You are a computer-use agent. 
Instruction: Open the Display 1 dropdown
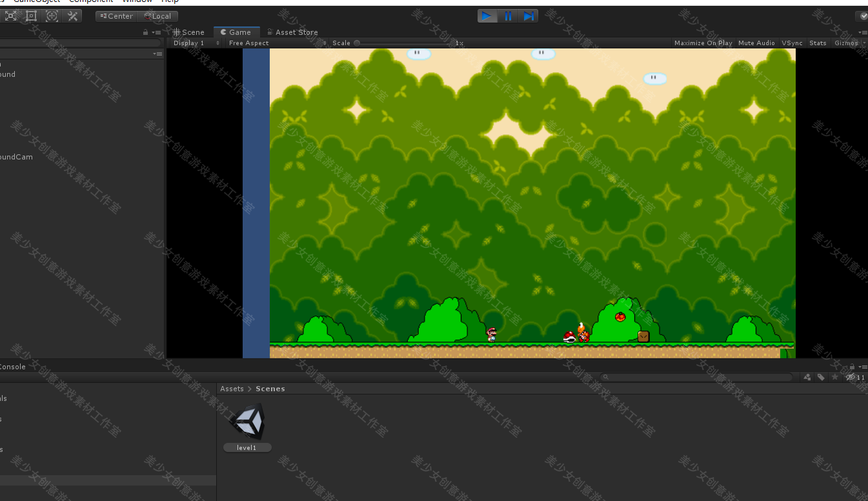(x=194, y=43)
